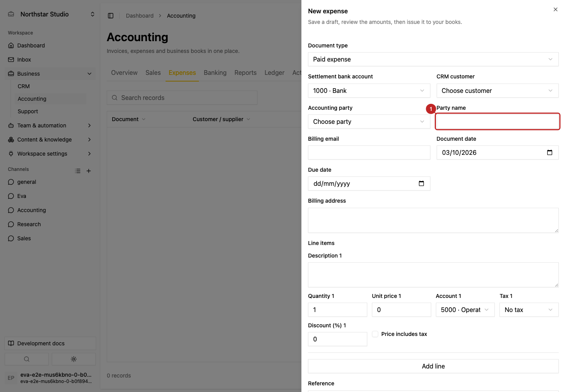Viewport: 565px width, 392px height.
Task: Open the channels list view icon
Action: [78, 171]
